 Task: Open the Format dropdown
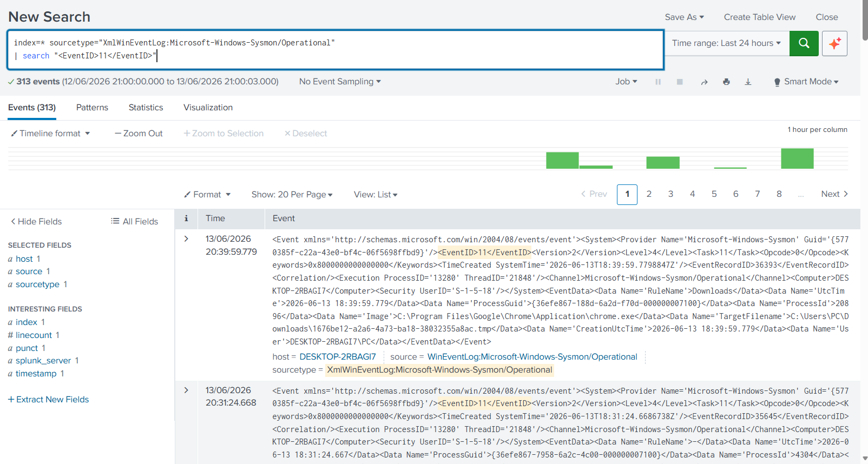point(207,195)
